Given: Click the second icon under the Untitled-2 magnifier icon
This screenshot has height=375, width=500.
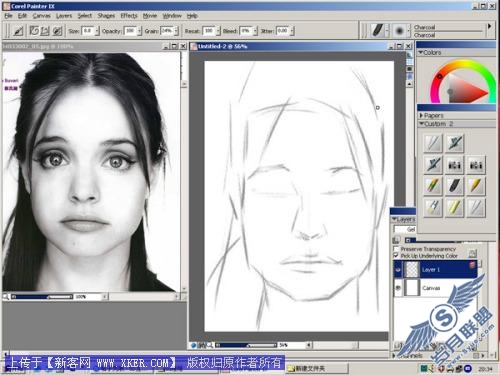Looking at the screenshot, I should 410,62.
